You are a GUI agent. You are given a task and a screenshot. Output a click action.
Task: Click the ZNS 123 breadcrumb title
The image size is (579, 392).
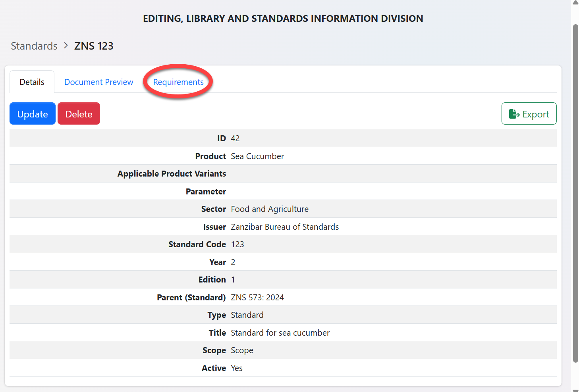tap(94, 46)
